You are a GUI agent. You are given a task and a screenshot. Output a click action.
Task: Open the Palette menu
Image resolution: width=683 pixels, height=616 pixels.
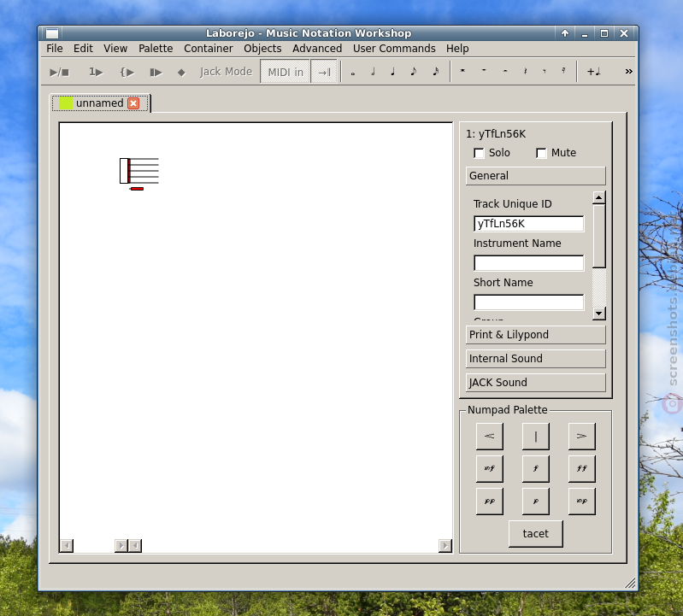pos(156,49)
